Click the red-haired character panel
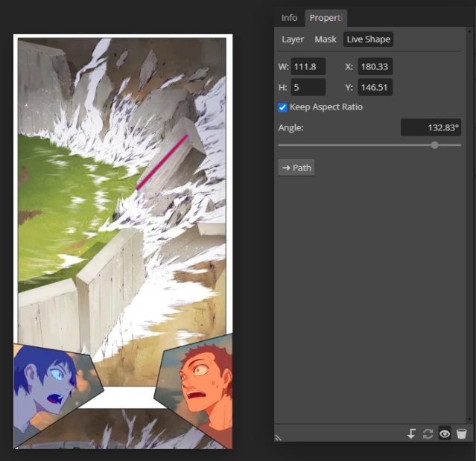The height and width of the screenshot is (461, 476). 200,389
